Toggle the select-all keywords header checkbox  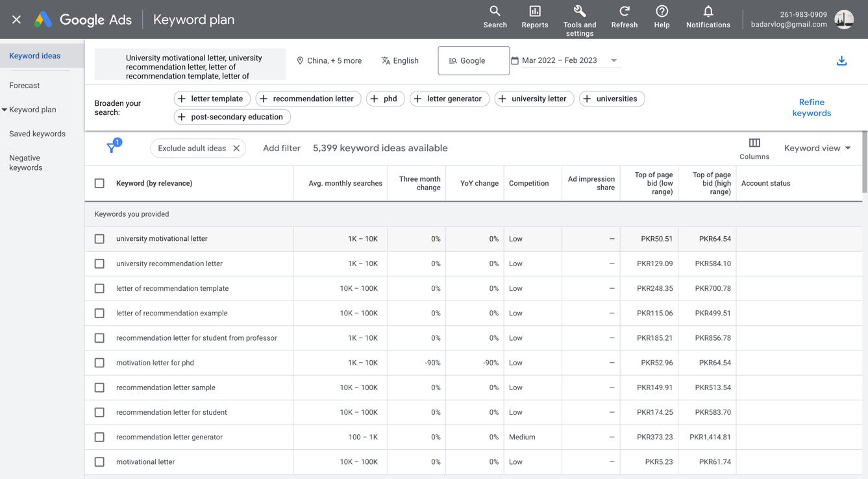(x=99, y=184)
